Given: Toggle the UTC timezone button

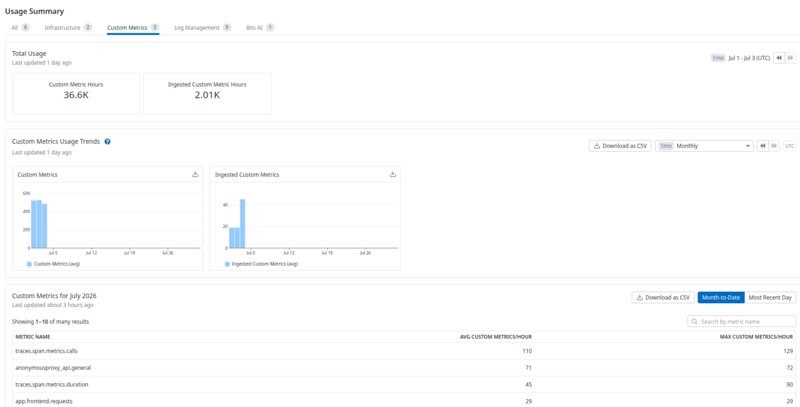Looking at the screenshot, I should coord(789,146).
